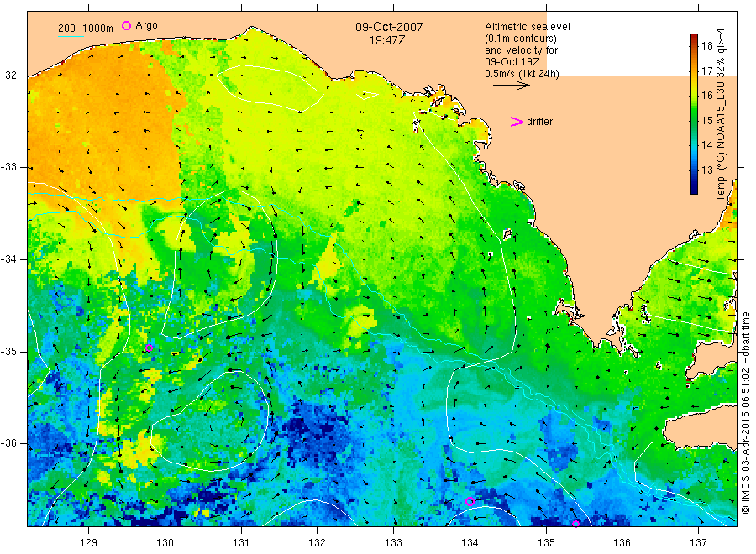Click the longitude 137 axis label

click(x=698, y=543)
